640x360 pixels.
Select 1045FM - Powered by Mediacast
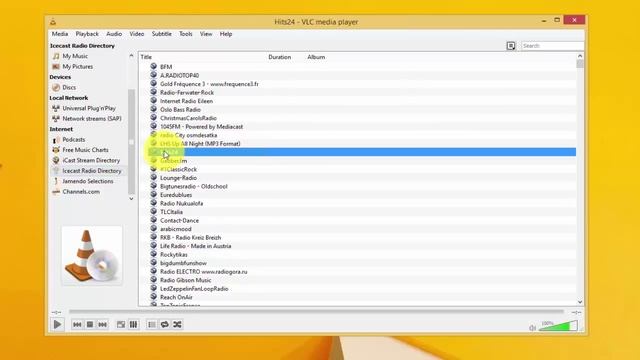coord(201,127)
